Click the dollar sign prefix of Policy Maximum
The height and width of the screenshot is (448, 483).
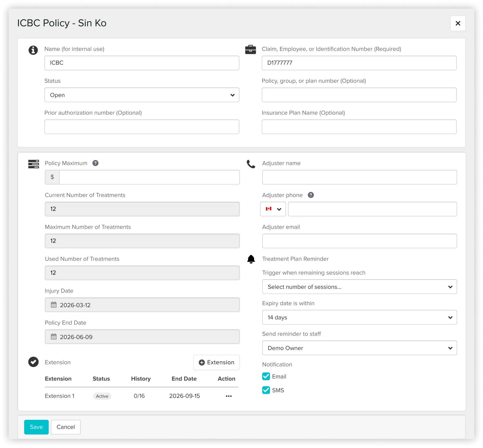point(52,177)
